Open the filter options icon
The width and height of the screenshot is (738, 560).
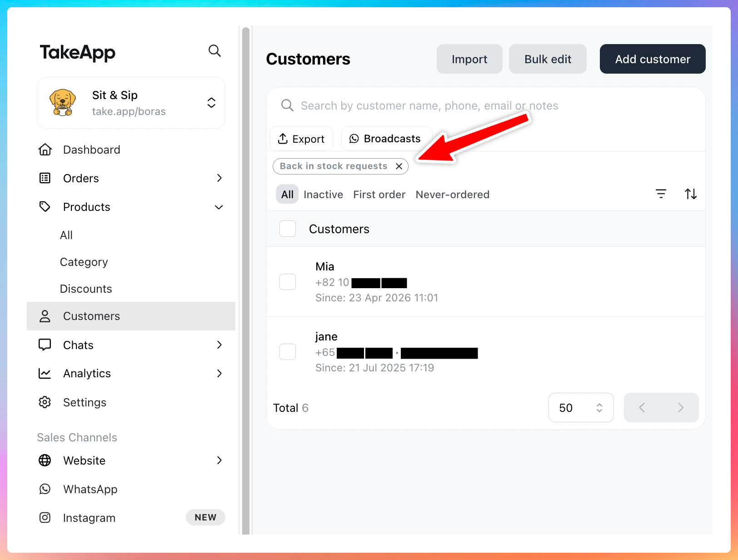click(x=661, y=194)
